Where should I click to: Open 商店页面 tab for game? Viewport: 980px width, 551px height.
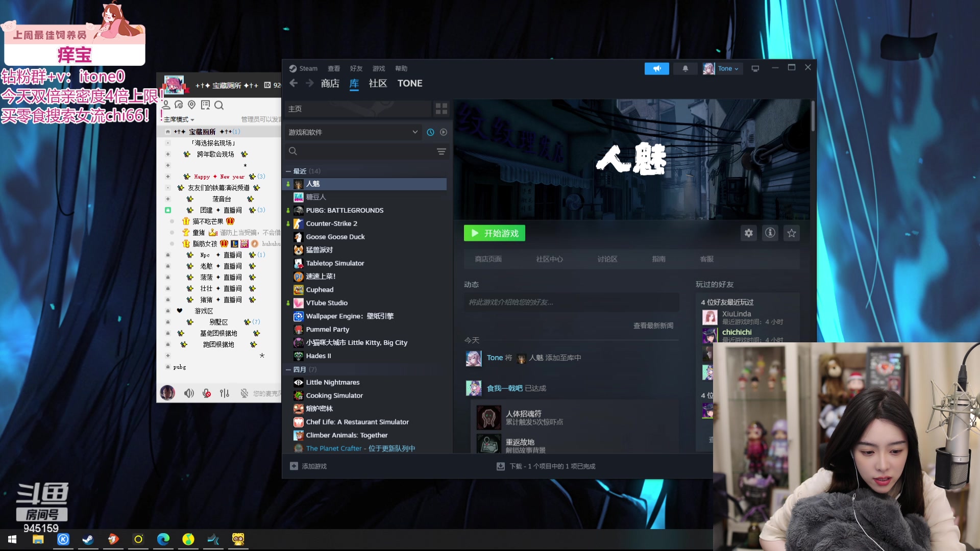[488, 259]
